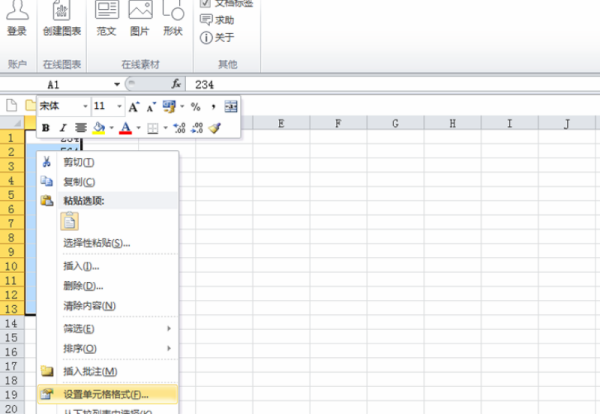
Task: Open 选择性粘贴(S)... paste special
Action: (x=108, y=243)
